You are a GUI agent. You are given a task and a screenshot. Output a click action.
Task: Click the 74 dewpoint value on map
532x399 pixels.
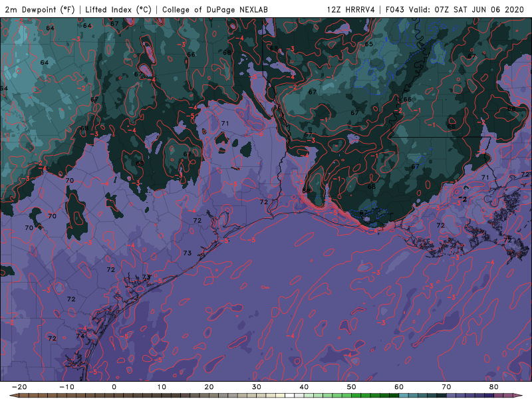tap(80, 336)
